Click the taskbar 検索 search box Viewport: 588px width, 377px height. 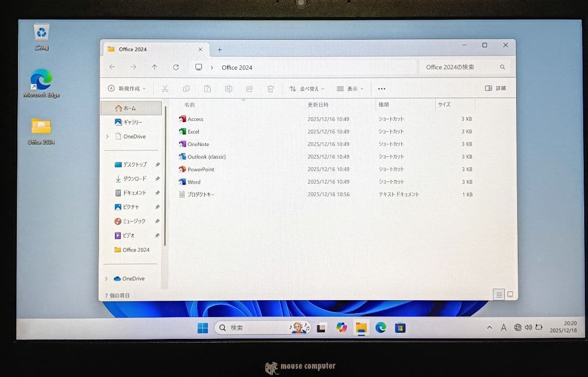(262, 328)
